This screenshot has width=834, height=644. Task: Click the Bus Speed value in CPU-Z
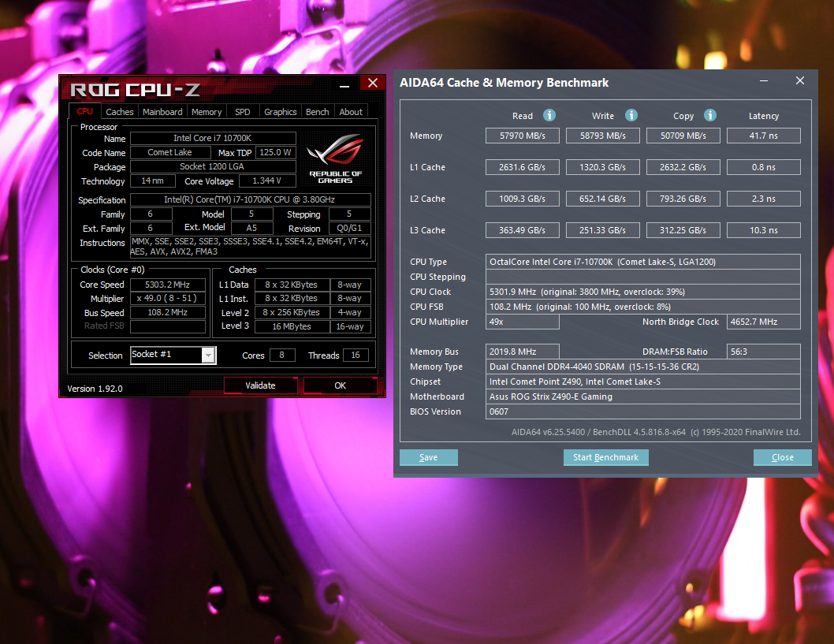point(168,313)
